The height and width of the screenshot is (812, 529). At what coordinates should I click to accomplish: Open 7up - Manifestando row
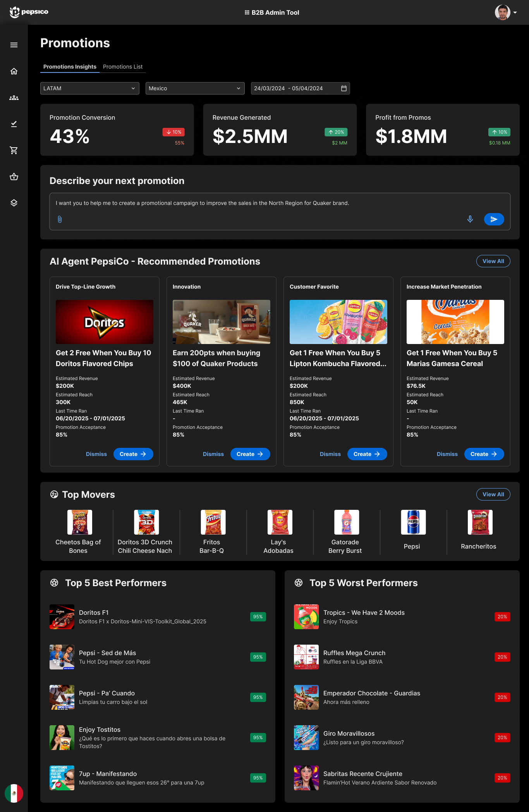pos(158,778)
